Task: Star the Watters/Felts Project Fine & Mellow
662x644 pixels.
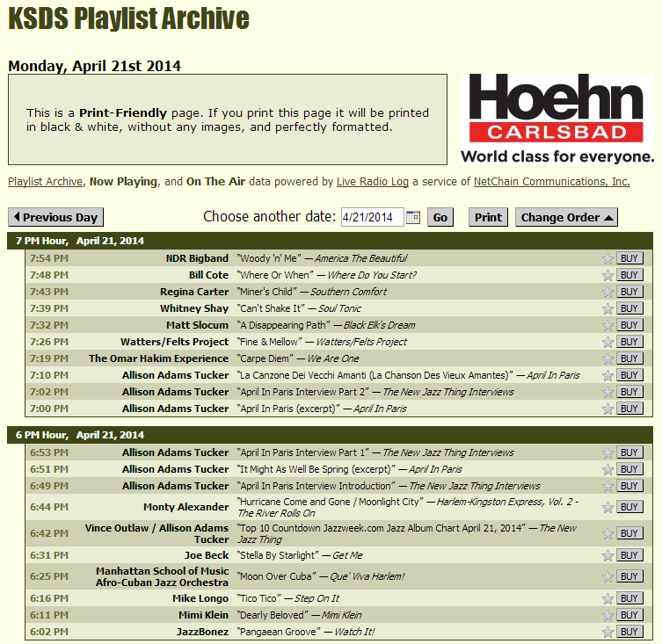Action: click(x=607, y=342)
